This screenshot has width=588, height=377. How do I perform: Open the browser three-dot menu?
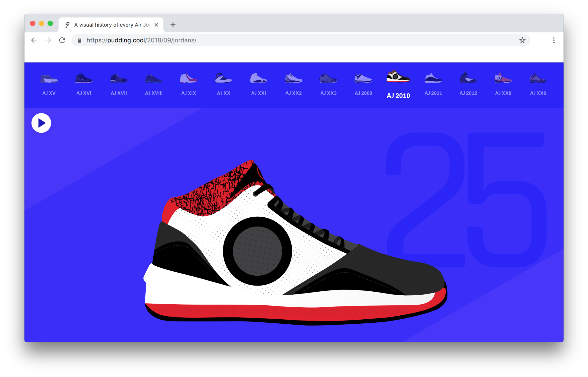click(x=553, y=40)
